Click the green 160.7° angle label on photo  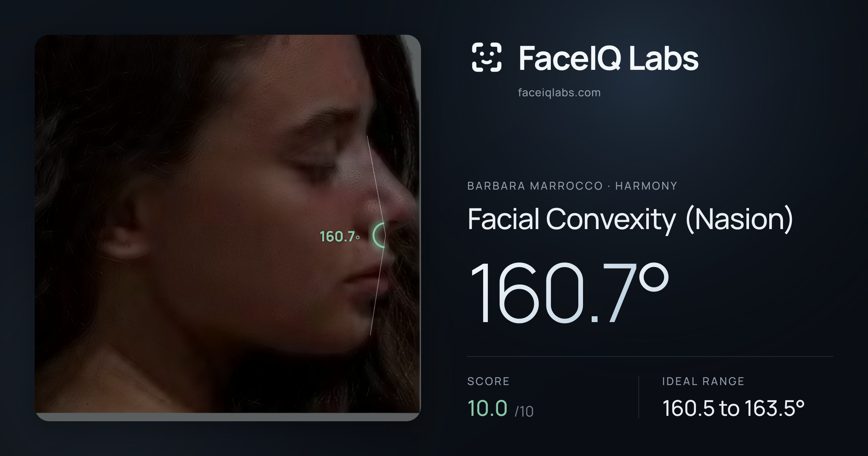(x=340, y=237)
